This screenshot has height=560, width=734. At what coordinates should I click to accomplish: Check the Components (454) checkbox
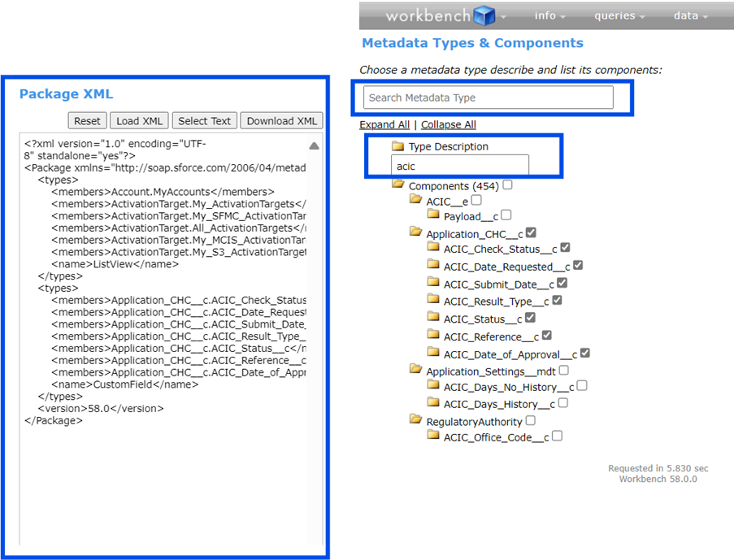click(x=507, y=185)
